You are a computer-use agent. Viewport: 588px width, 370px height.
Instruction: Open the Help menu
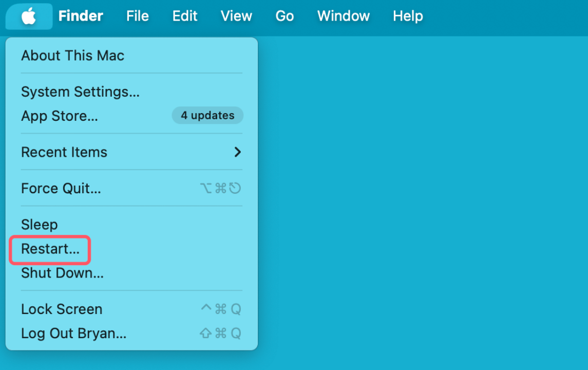click(408, 16)
